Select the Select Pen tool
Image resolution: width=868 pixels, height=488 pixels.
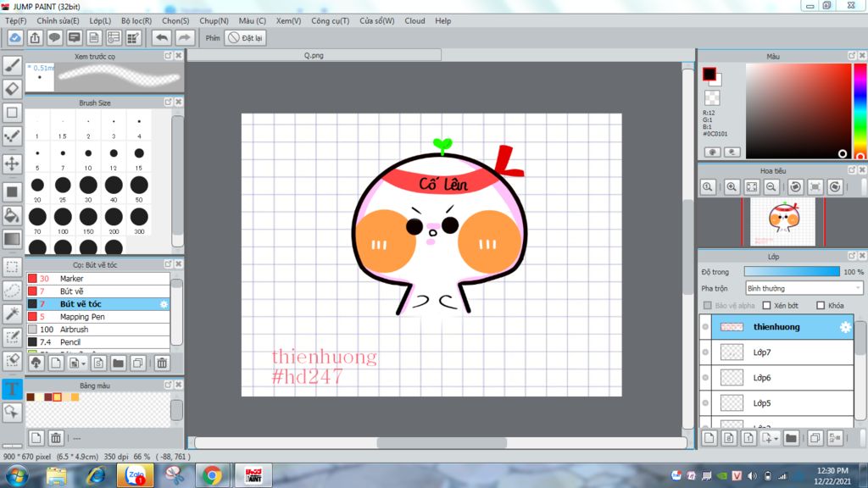(12, 337)
